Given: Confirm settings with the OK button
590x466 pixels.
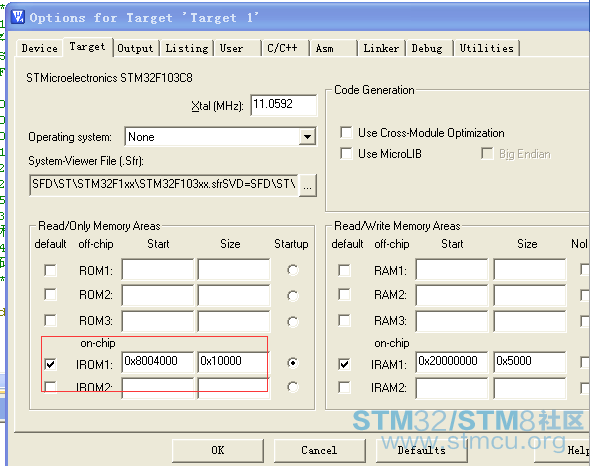Looking at the screenshot, I should point(218,450).
